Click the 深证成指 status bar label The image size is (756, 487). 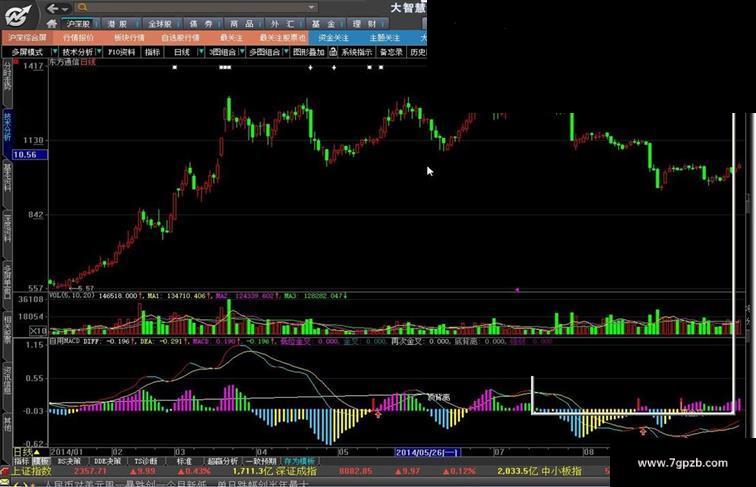pos(297,471)
